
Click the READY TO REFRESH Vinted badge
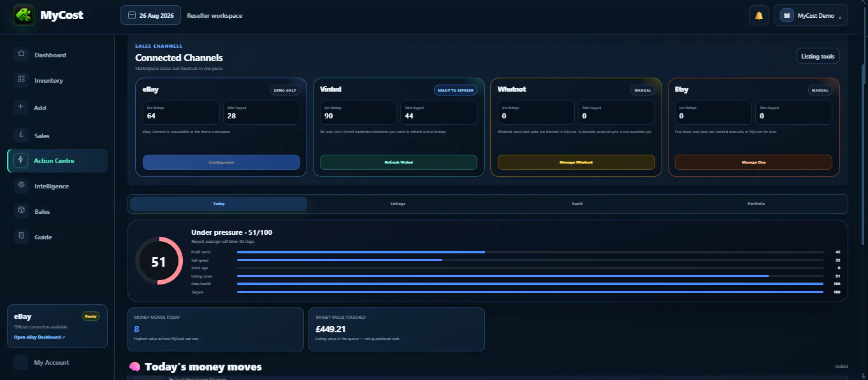(456, 90)
